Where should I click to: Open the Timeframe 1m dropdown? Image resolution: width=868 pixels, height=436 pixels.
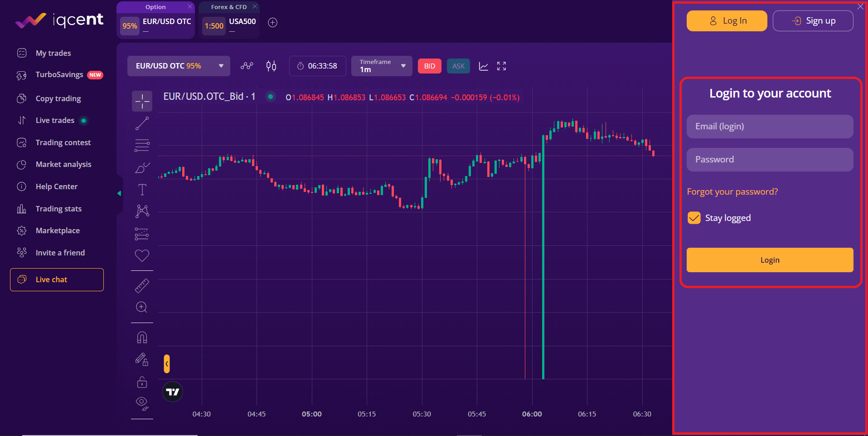coord(382,66)
